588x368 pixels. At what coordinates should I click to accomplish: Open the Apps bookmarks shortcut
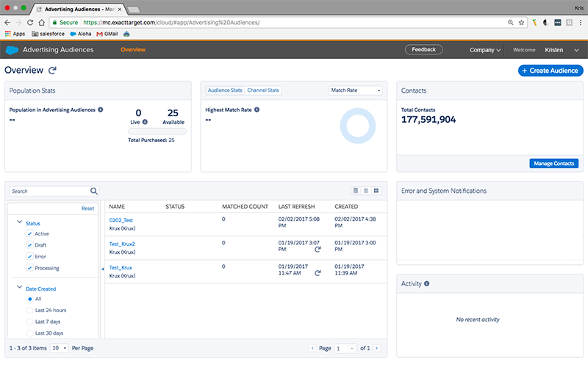(x=15, y=34)
